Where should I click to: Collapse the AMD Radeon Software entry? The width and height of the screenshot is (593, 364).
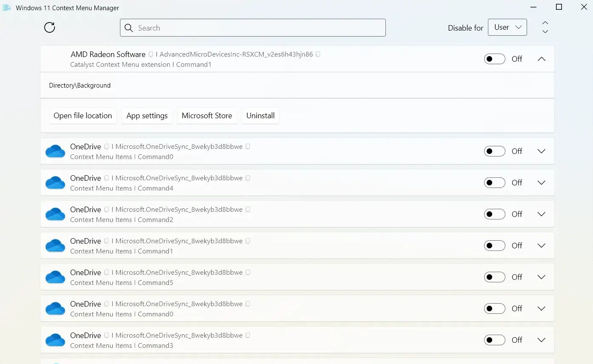pyautogui.click(x=541, y=59)
